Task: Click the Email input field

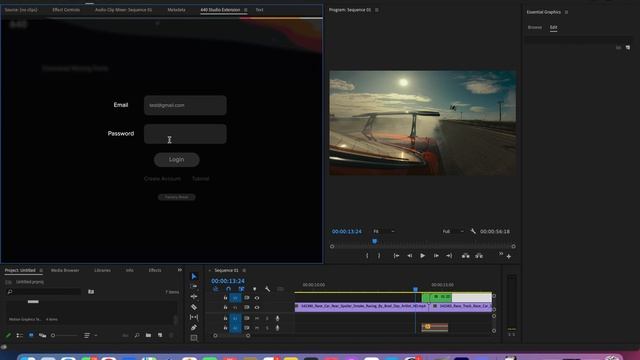Action: click(x=185, y=105)
